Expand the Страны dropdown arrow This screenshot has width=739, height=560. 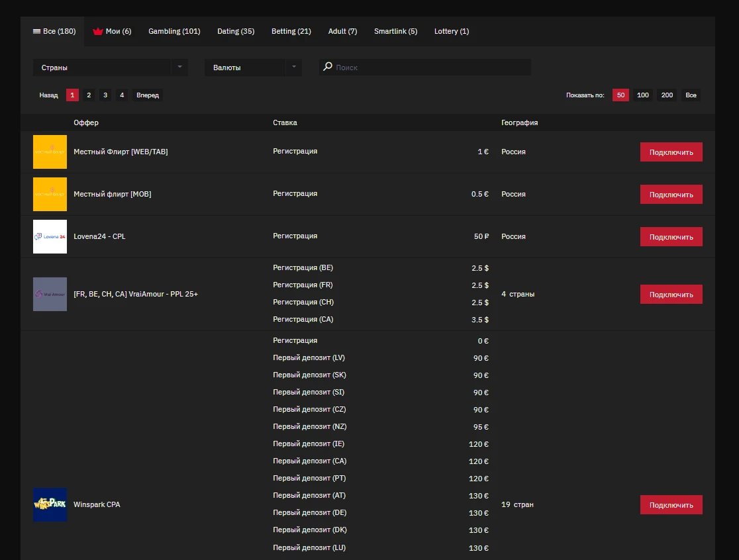click(x=179, y=67)
